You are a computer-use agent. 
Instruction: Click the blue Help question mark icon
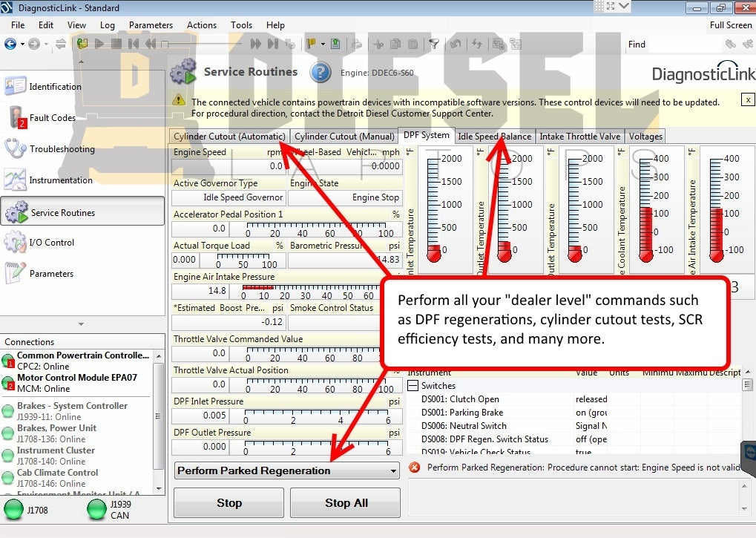[x=321, y=73]
